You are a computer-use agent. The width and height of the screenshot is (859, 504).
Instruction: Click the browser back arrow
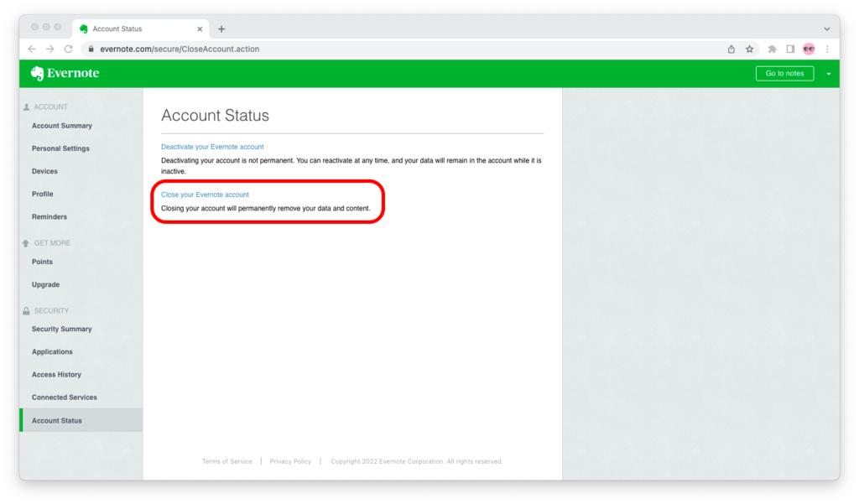[33, 49]
